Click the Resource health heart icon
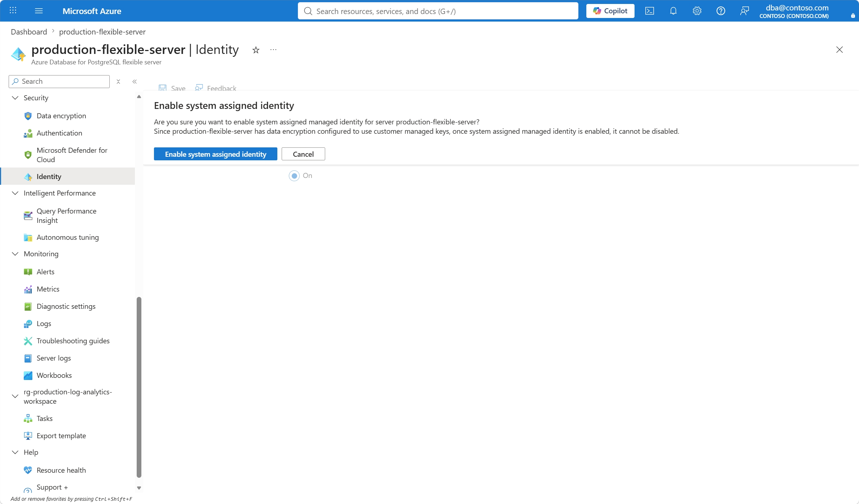Viewport: 859px width, 504px height. (28, 470)
